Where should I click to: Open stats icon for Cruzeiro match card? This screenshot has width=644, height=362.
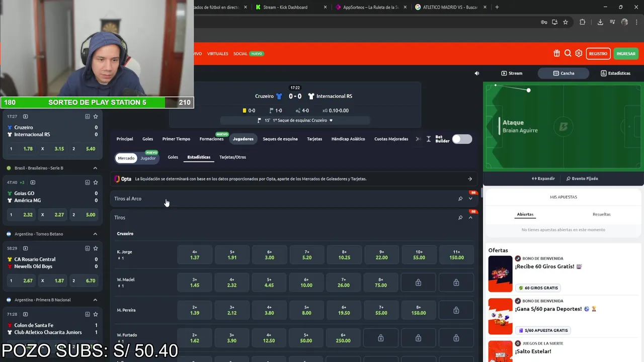88,116
